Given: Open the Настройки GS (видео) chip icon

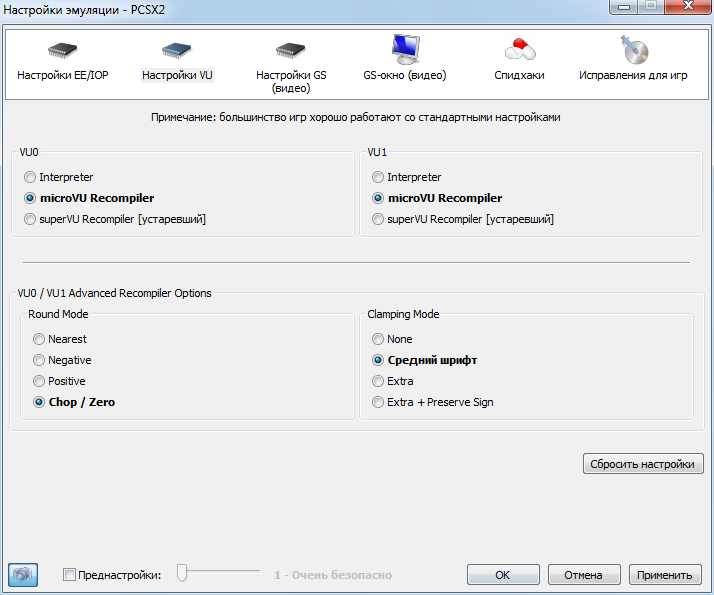Looking at the screenshot, I should coord(291,51).
